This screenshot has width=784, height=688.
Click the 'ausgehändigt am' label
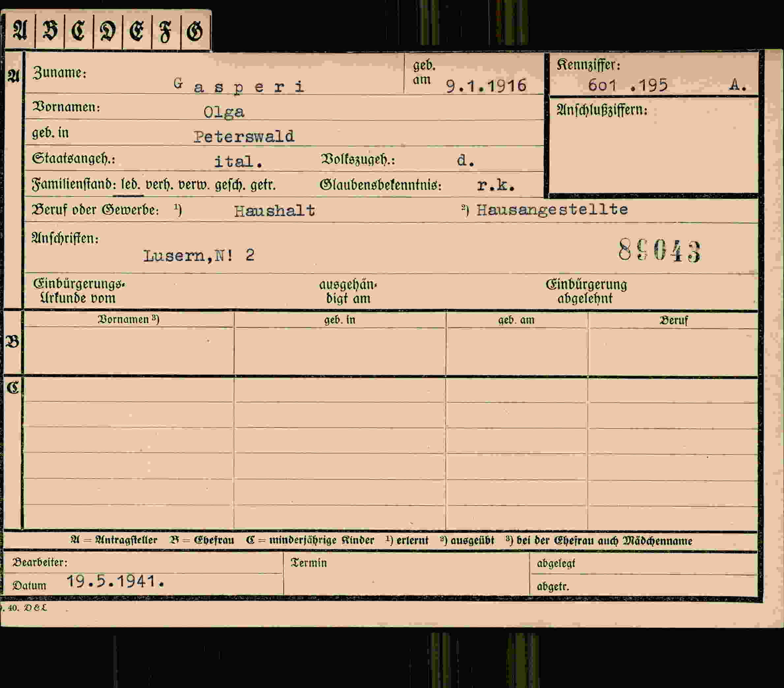[348, 291]
